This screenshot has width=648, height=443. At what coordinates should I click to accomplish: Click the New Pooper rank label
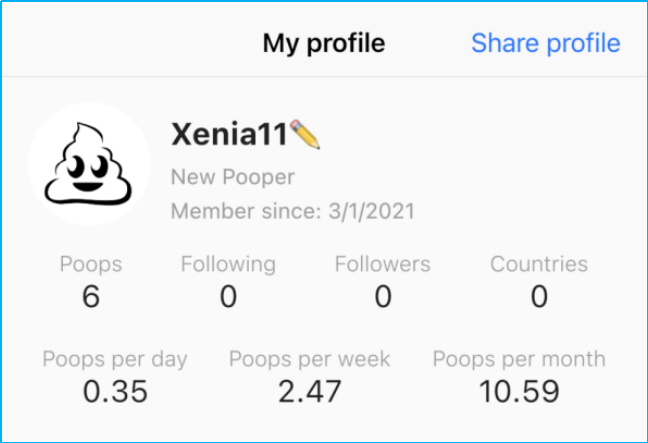coord(233,177)
